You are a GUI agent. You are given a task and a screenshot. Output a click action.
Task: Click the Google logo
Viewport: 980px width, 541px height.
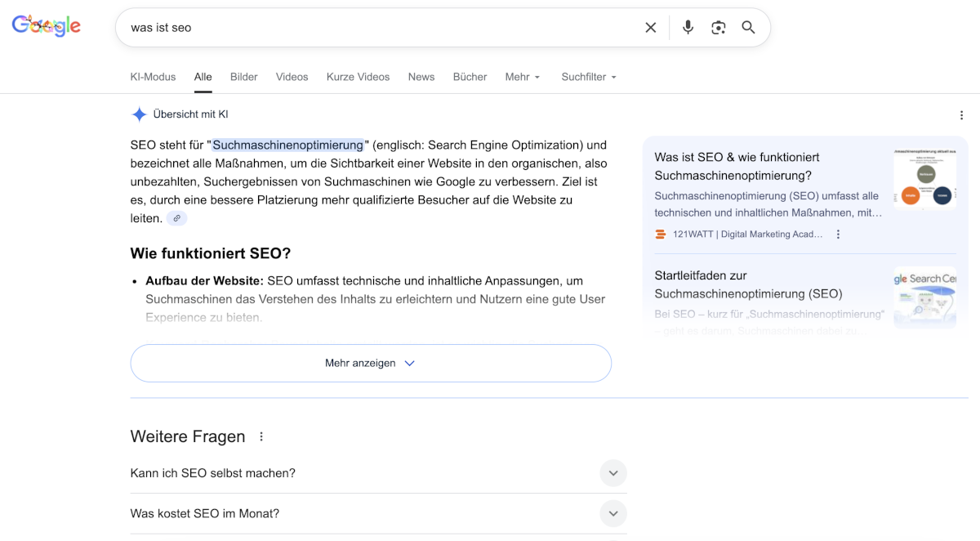pos(46,25)
